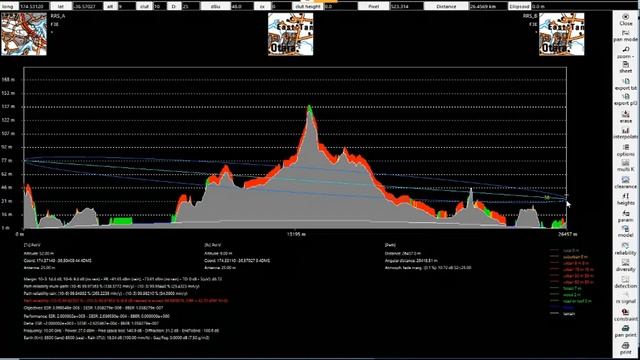Open the detection tool
Screen dimensions: 640x360
[x=625, y=282]
